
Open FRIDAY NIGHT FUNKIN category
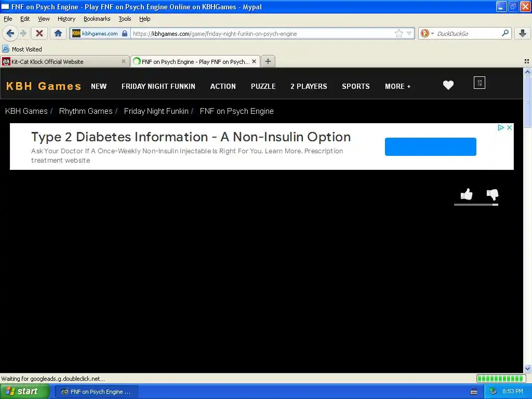[x=158, y=86]
